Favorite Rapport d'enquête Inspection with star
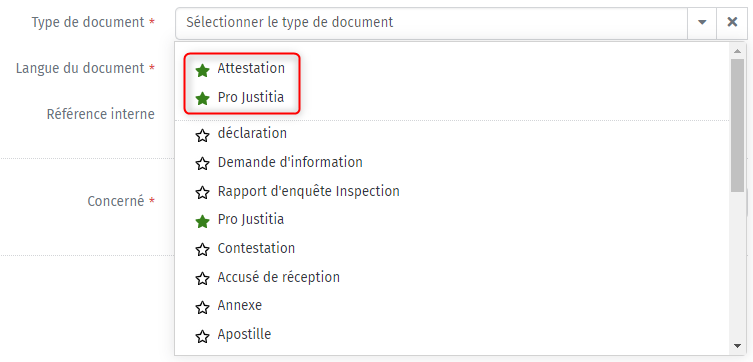The height and width of the screenshot is (362, 753). (203, 193)
